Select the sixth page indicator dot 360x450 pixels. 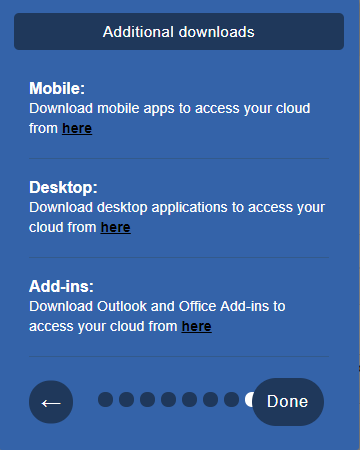(210, 399)
